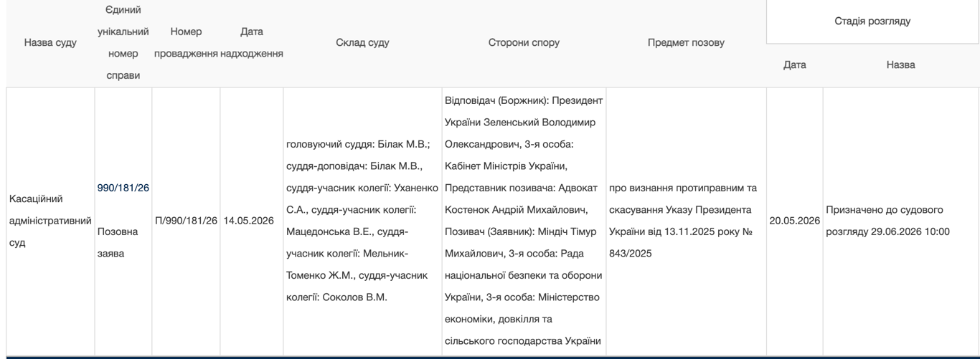Viewport: 980px width, 359px height.
Task: Select proceeding number П/990/181/26 cell
Action: [186, 221]
